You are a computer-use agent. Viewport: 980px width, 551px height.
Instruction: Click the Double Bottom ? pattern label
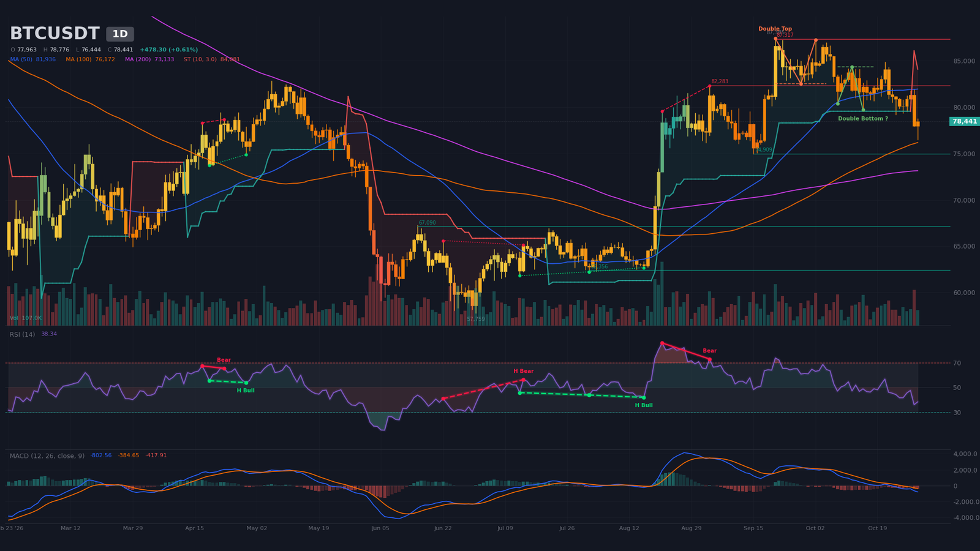coord(862,119)
